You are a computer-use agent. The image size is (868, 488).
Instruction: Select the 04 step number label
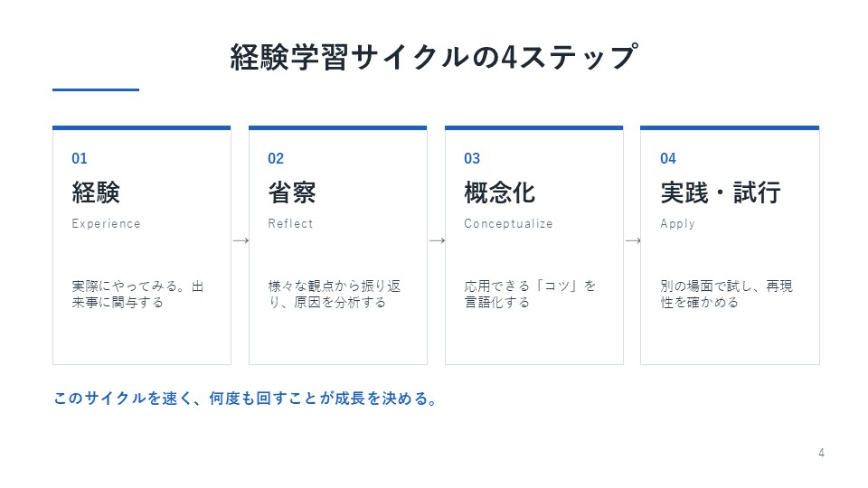(x=668, y=159)
